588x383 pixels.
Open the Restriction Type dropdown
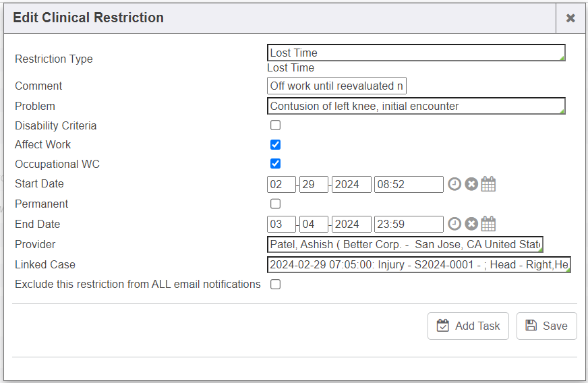click(x=415, y=53)
